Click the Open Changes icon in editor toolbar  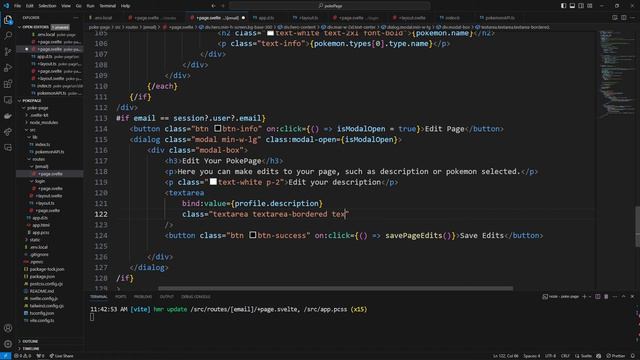point(615,18)
